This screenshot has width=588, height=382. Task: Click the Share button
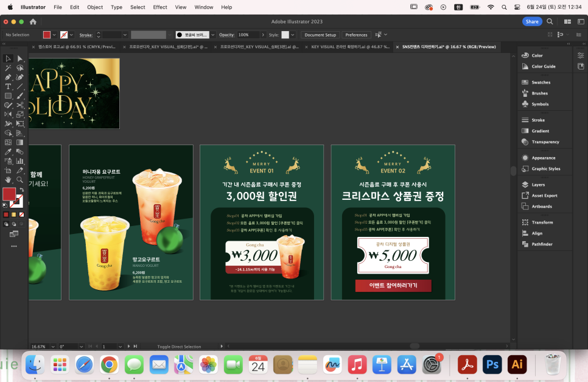click(532, 22)
